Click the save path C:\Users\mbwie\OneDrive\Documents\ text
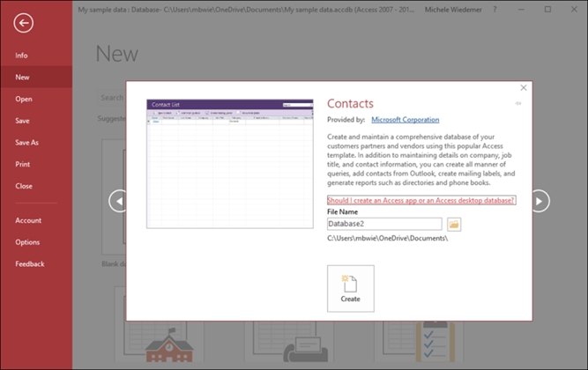Screen dimensions: 588x370 (387, 239)
